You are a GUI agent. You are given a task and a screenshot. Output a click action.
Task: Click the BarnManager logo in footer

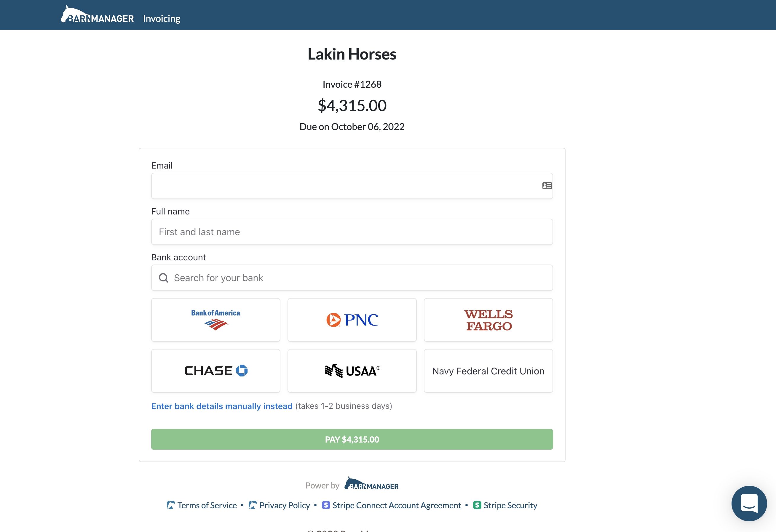pyautogui.click(x=371, y=484)
